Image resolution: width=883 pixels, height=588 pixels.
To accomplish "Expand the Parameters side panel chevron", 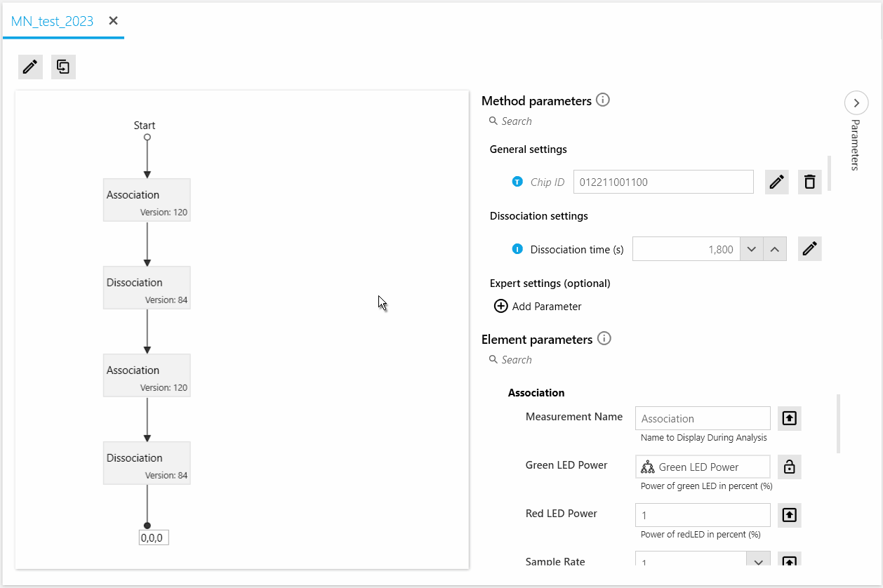I will (856, 102).
